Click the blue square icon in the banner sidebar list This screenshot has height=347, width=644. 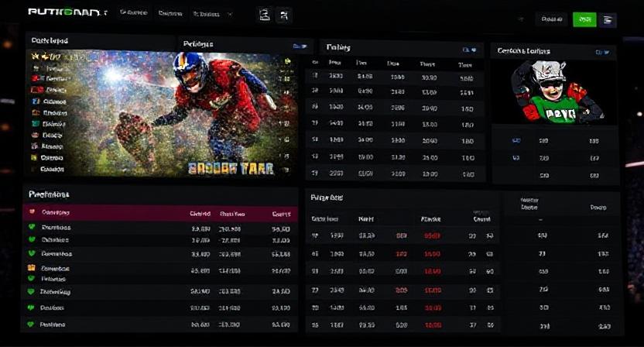36,101
